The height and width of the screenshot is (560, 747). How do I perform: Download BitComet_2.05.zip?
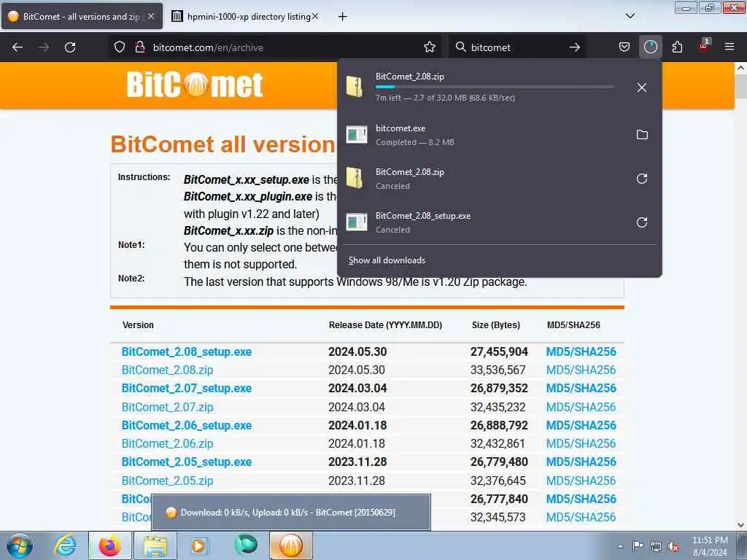[167, 481]
